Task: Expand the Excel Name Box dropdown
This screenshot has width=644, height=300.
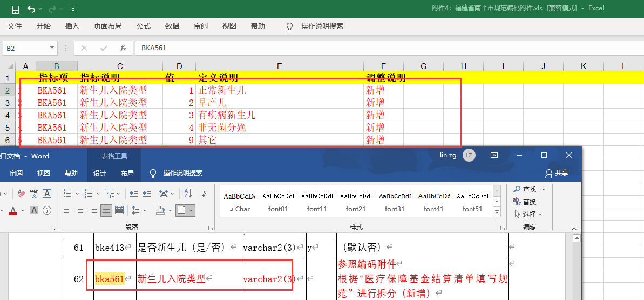Action: click(x=52, y=48)
